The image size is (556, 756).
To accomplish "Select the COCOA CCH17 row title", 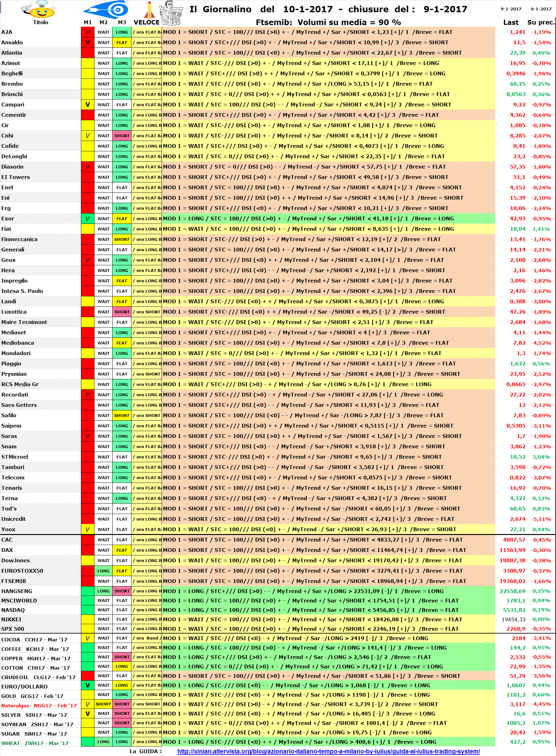I will coord(34,640).
